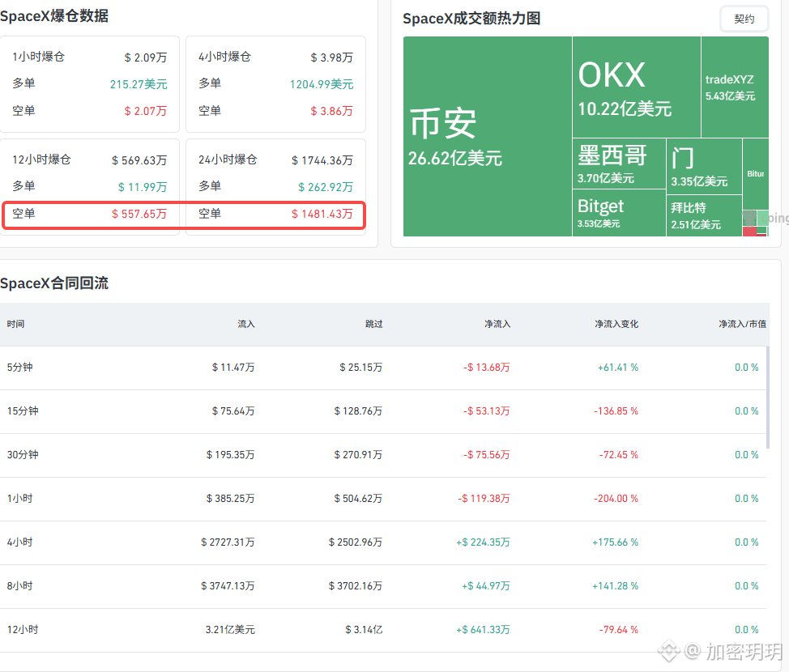The width and height of the screenshot is (789, 672).
Task: Click the -$ 75.56万 net inflow value
Action: point(487,455)
